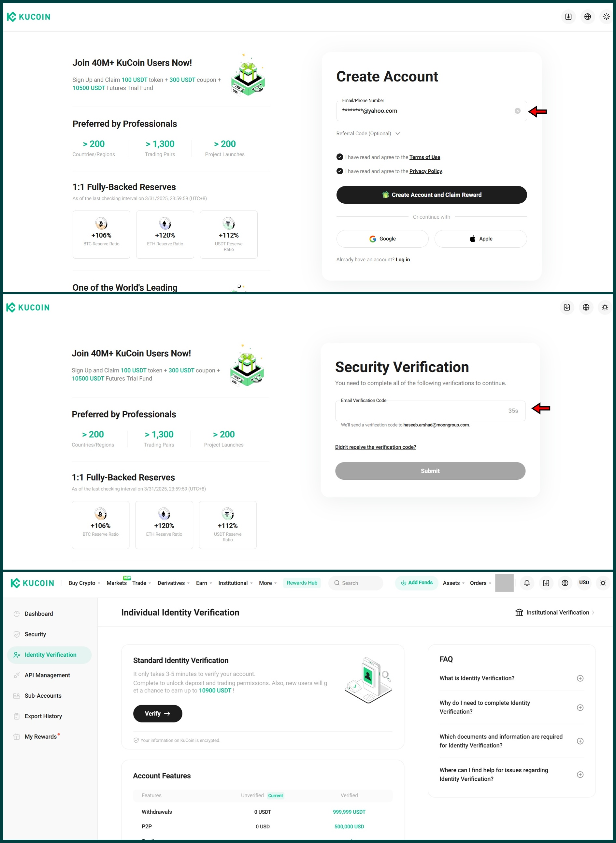The width and height of the screenshot is (616, 843).
Task: Click the Verify button
Action: (158, 714)
